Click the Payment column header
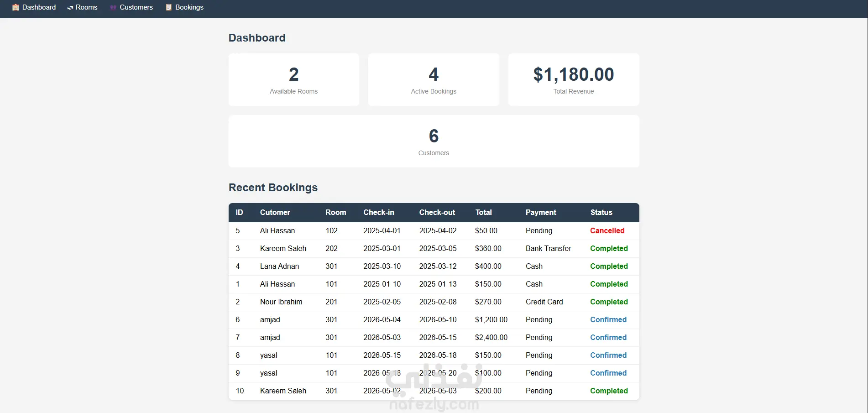The height and width of the screenshot is (413, 868). (x=541, y=212)
